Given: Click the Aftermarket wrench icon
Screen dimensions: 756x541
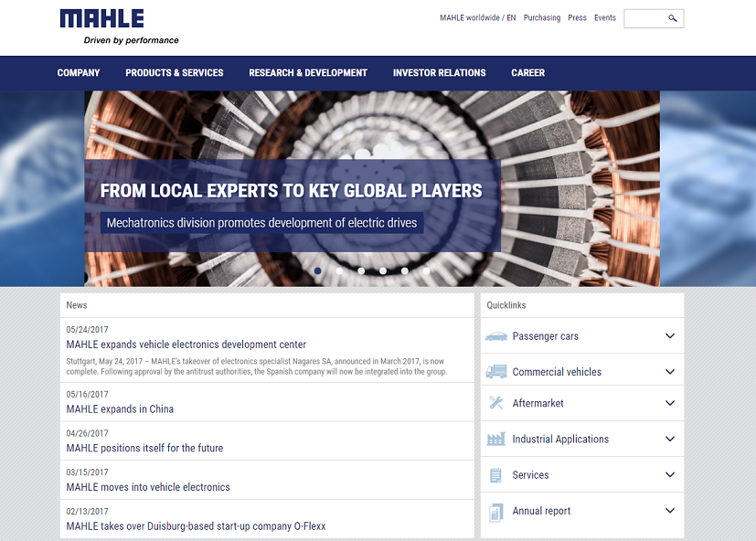Looking at the screenshot, I should (x=496, y=403).
